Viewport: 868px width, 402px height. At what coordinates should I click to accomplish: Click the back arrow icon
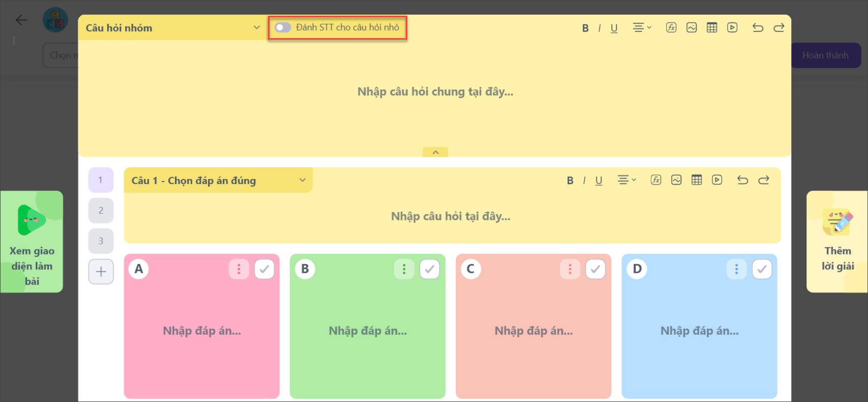click(21, 20)
